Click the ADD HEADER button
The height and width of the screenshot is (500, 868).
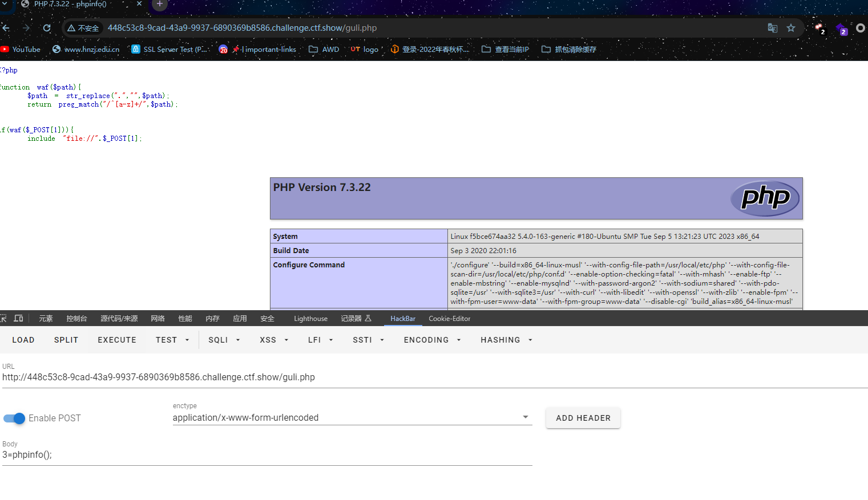click(583, 418)
